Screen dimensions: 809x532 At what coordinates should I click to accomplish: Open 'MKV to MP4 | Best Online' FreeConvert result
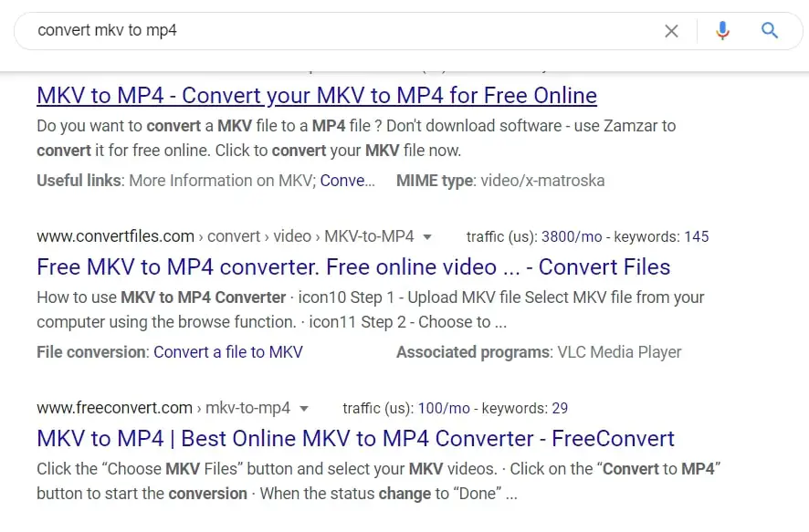click(355, 439)
